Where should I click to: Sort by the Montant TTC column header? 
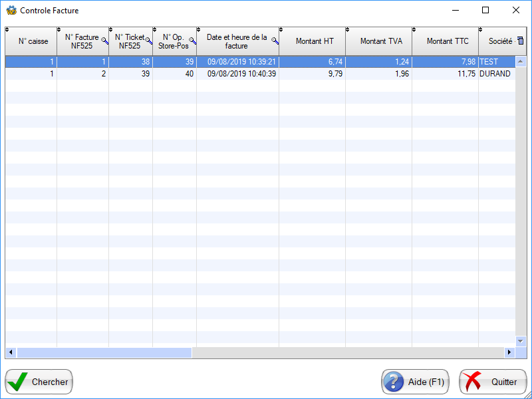pos(447,41)
